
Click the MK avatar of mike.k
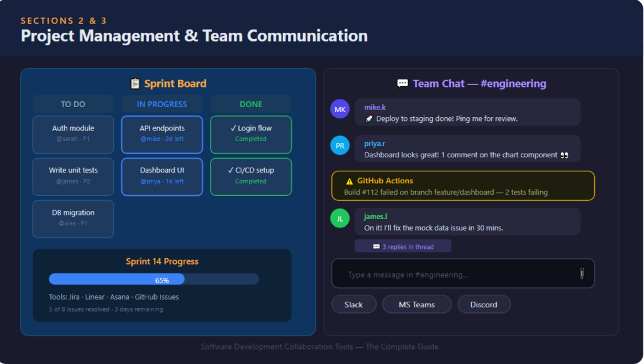340,109
